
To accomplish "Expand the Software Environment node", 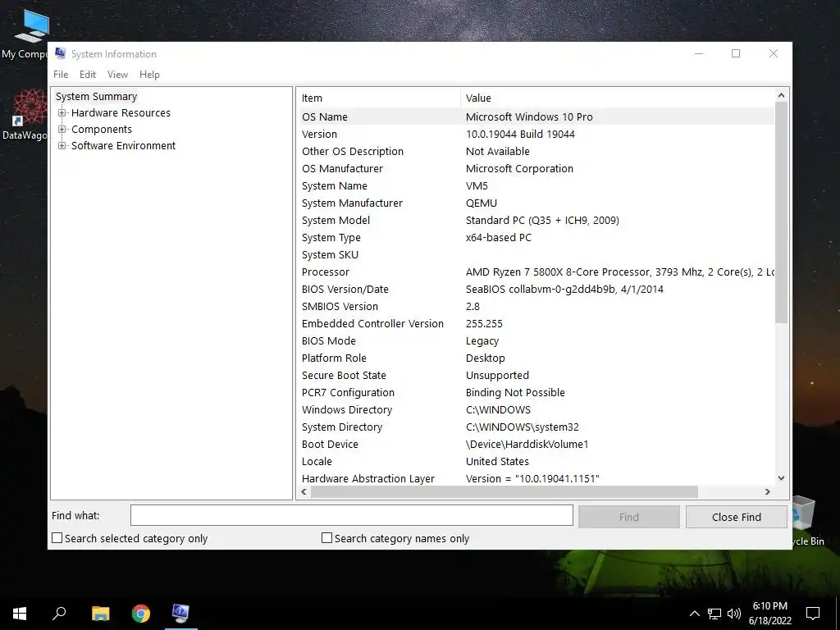I will pos(62,146).
